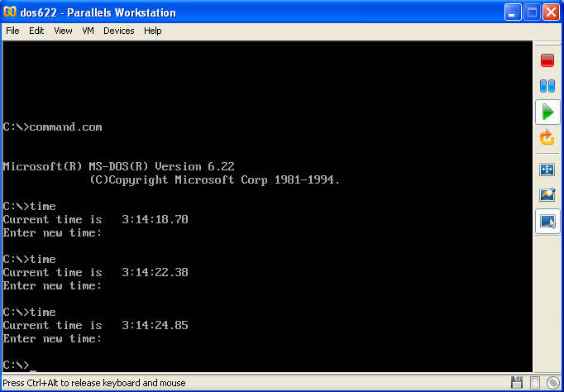The height and width of the screenshot is (392, 564).
Task: Click the time value 3:14:18.70
Action: (x=155, y=219)
